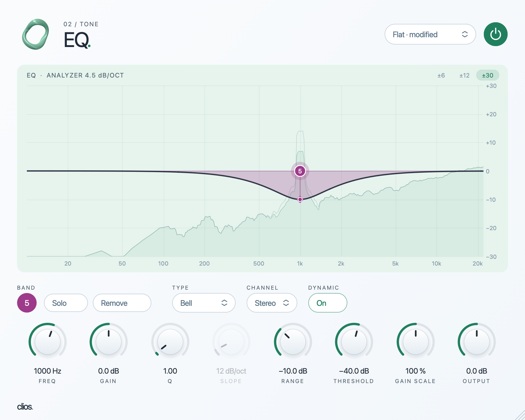Click the clios brand logo
Image resolution: width=525 pixels, height=420 pixels.
tap(25, 407)
